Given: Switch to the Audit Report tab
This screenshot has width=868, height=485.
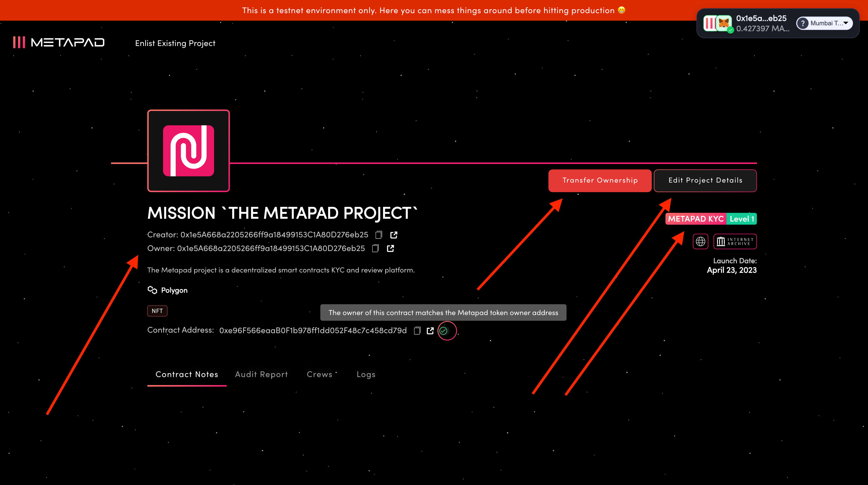Looking at the screenshot, I should point(261,374).
